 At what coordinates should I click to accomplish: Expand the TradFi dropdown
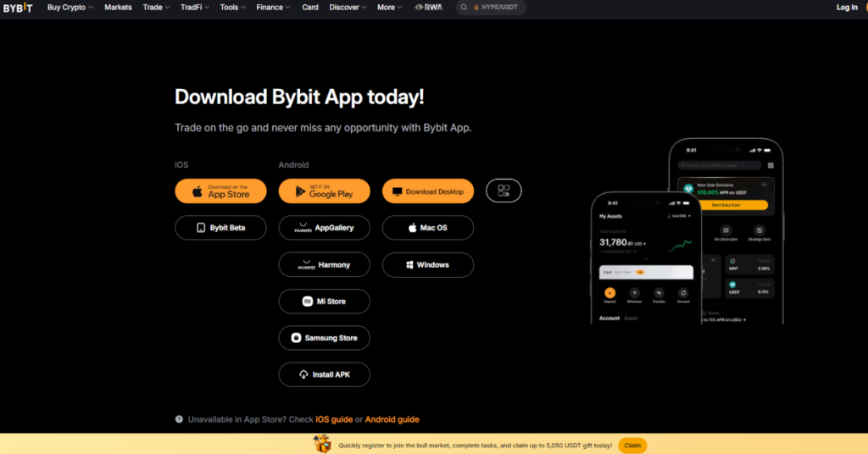195,7
